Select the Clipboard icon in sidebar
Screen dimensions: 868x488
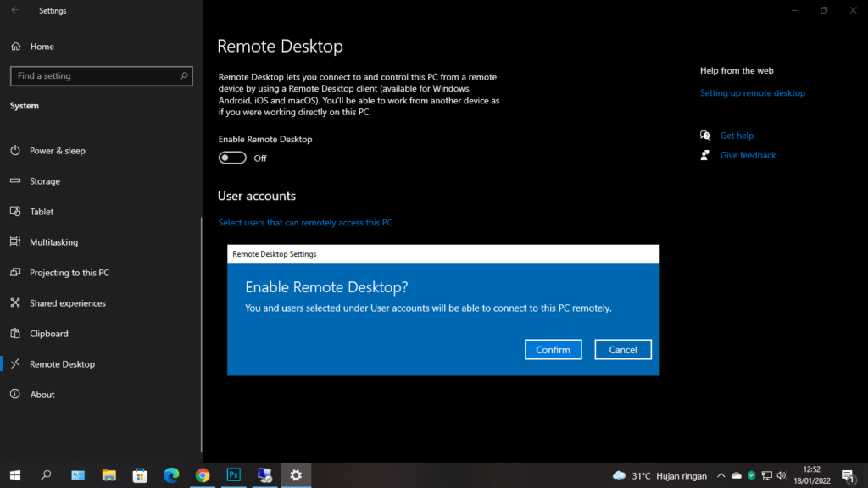(14, 334)
